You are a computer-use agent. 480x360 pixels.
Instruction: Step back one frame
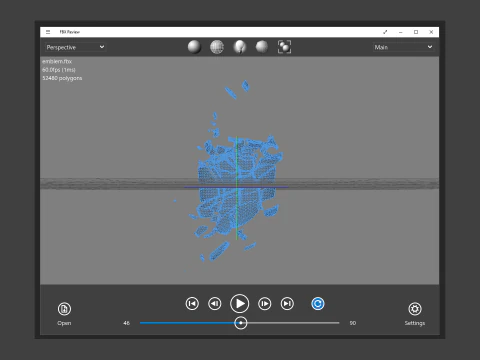[x=215, y=304]
